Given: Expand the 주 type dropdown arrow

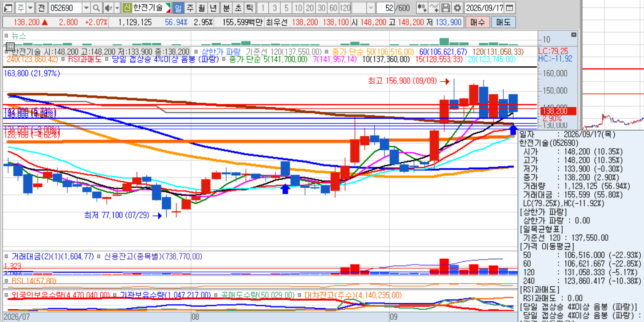Looking at the screenshot, I should pyautogui.click(x=30, y=8).
